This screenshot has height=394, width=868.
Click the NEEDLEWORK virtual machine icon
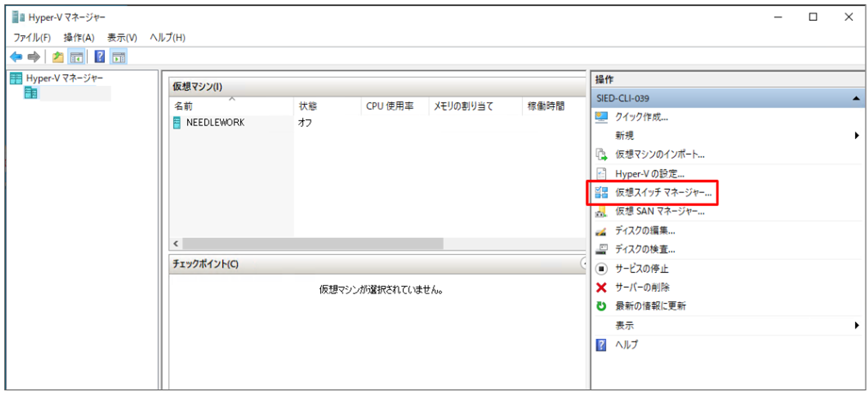point(177,122)
